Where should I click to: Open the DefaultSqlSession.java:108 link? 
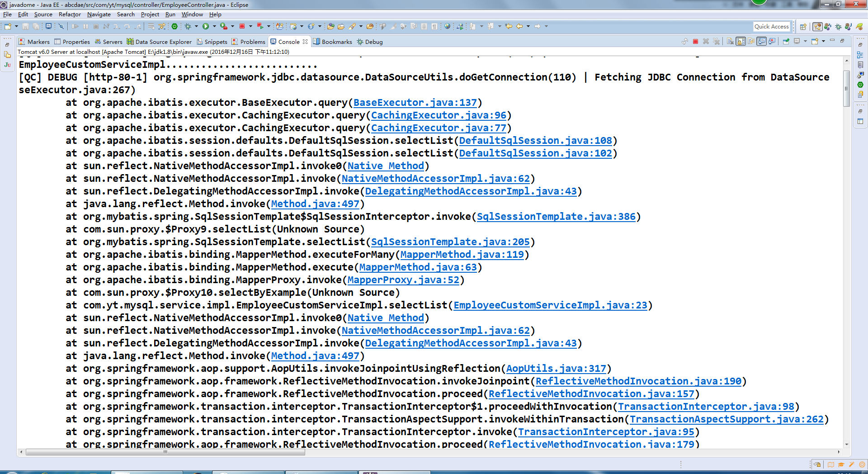536,141
